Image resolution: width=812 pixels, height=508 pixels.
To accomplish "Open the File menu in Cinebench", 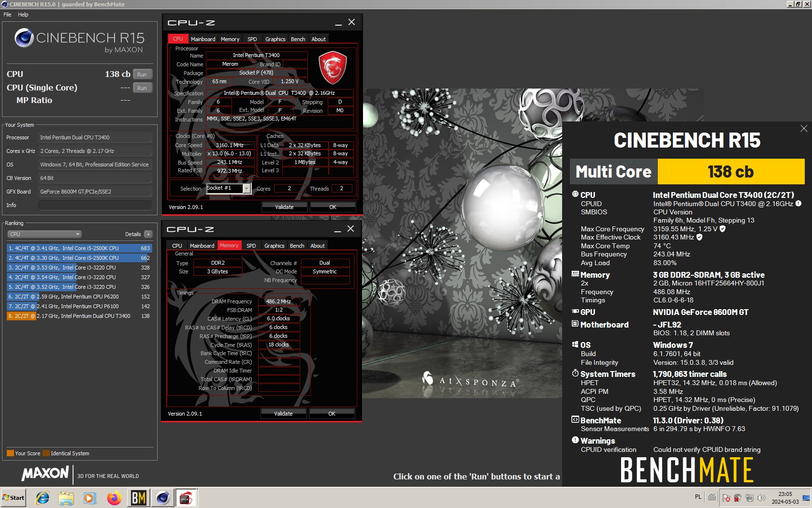I will click(x=7, y=15).
